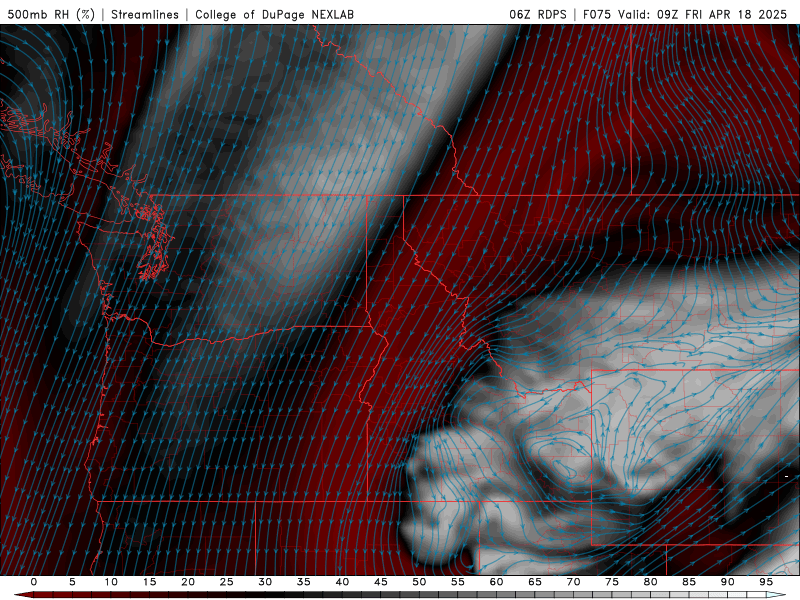Viewport: 800px width, 600px height.
Task: Click the "25" colorbar scale label
Action: (x=227, y=582)
